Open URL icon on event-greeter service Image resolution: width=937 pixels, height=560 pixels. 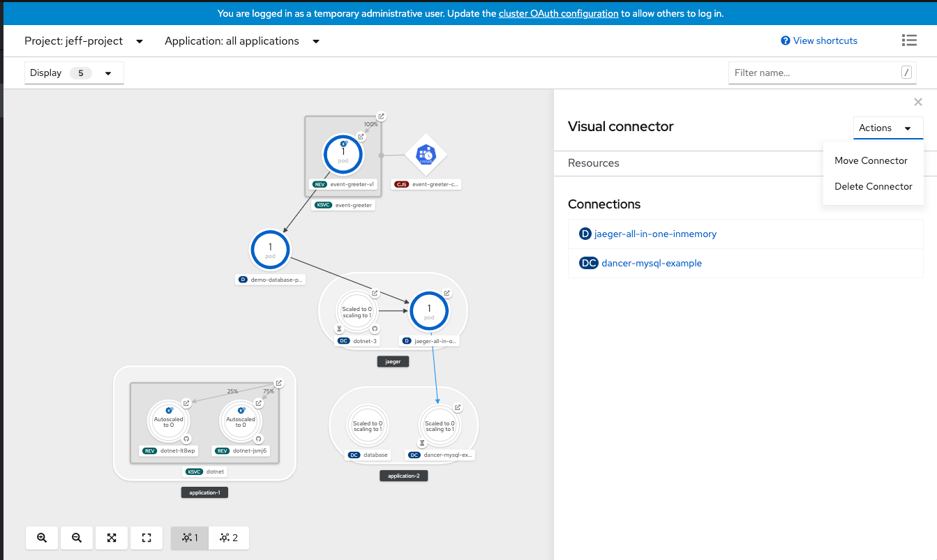tap(381, 116)
